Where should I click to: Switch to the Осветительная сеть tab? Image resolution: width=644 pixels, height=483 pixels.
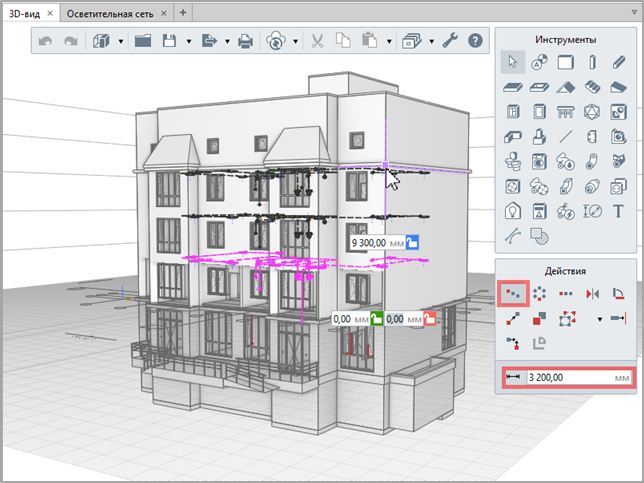(110, 13)
